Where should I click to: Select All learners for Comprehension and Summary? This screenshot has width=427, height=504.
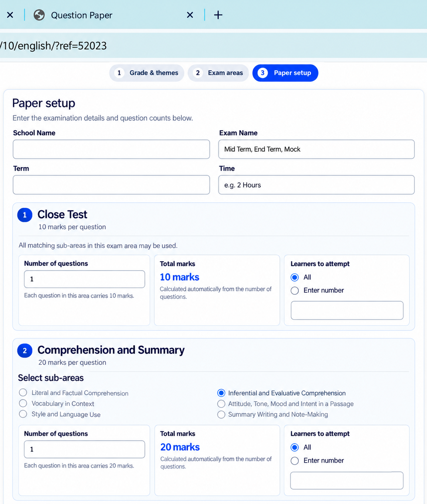pos(295,447)
